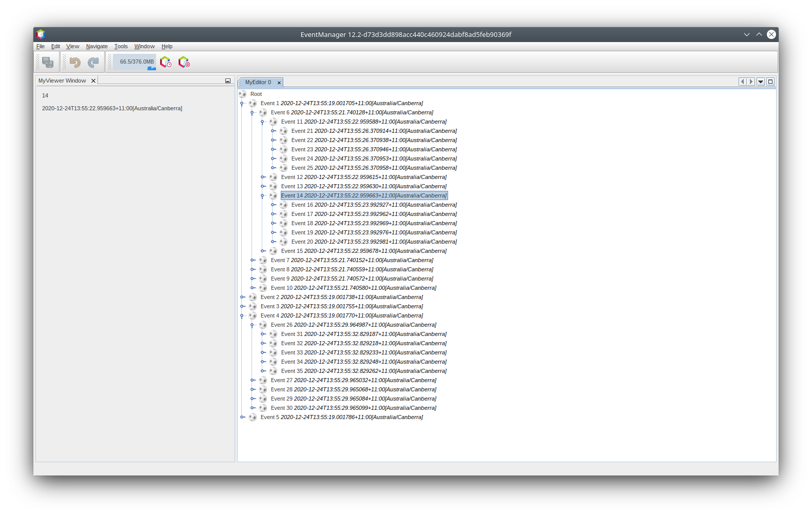
Task: Click the profile project clock icon
Action: (x=165, y=62)
